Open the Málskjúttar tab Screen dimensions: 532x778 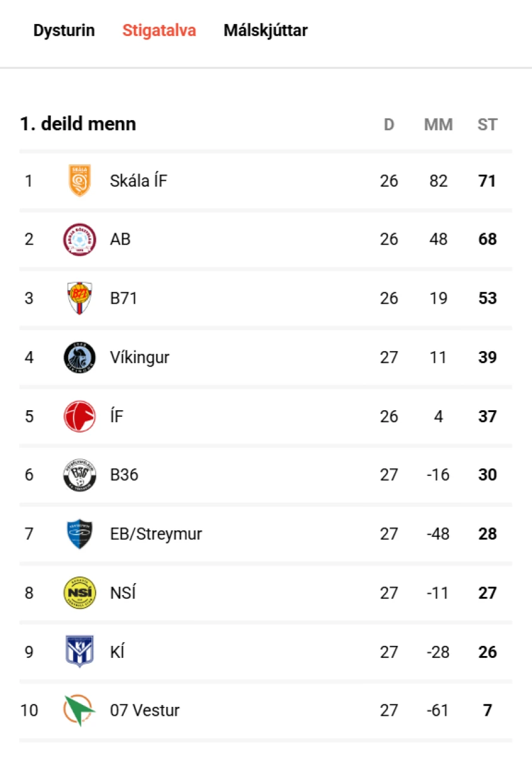tap(265, 30)
